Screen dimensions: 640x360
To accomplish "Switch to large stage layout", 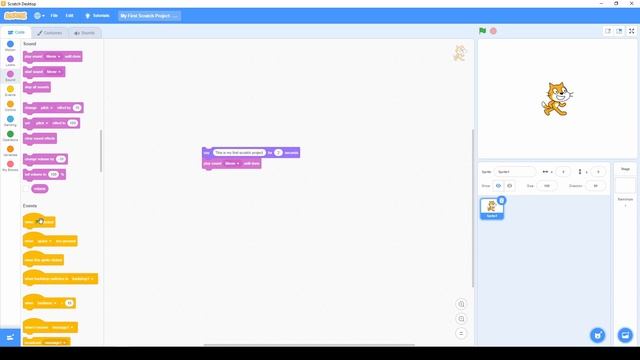I will (619, 31).
